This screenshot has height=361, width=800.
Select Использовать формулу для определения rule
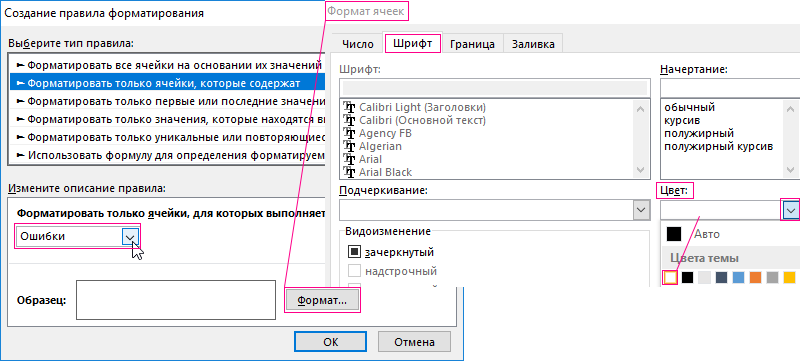tap(167, 154)
